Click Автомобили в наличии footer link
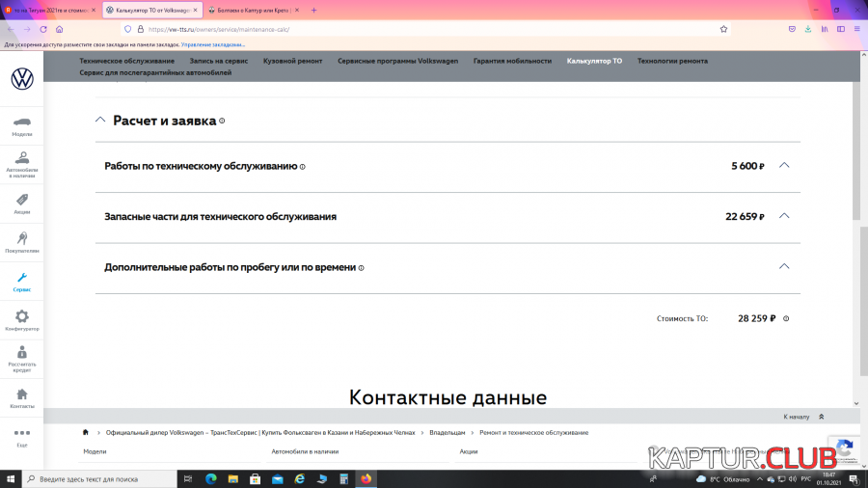The width and height of the screenshot is (868, 488). (305, 451)
